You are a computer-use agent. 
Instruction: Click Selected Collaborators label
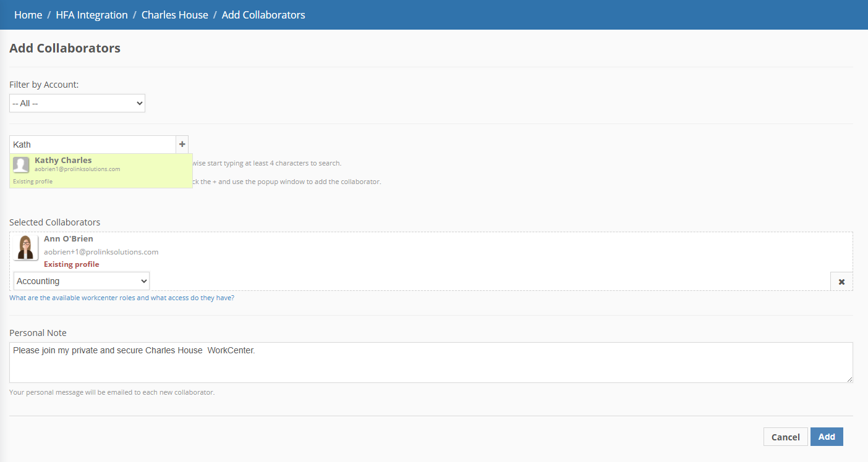54,222
